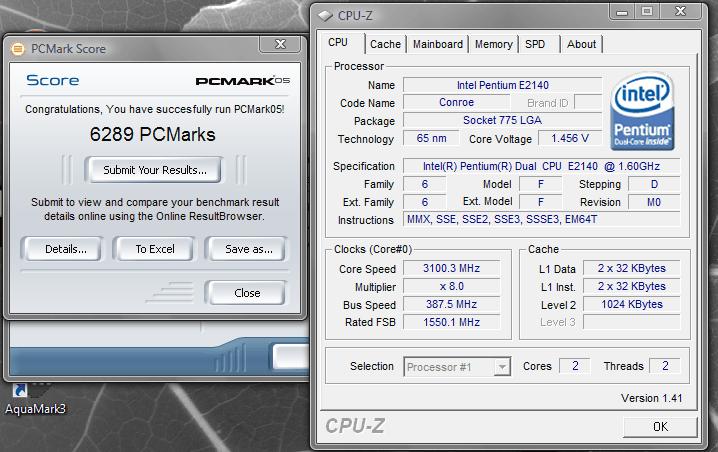Click the Save as... button
Screen dimensions: 718x452
click(246, 249)
